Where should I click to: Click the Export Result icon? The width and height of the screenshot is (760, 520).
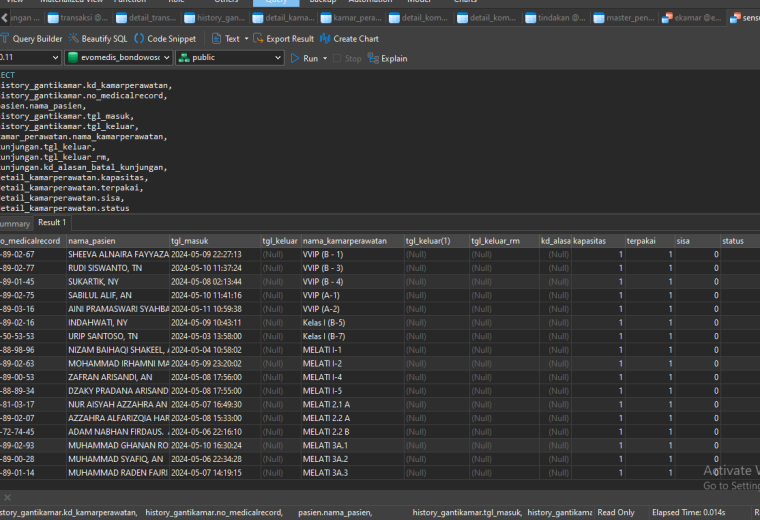point(258,38)
